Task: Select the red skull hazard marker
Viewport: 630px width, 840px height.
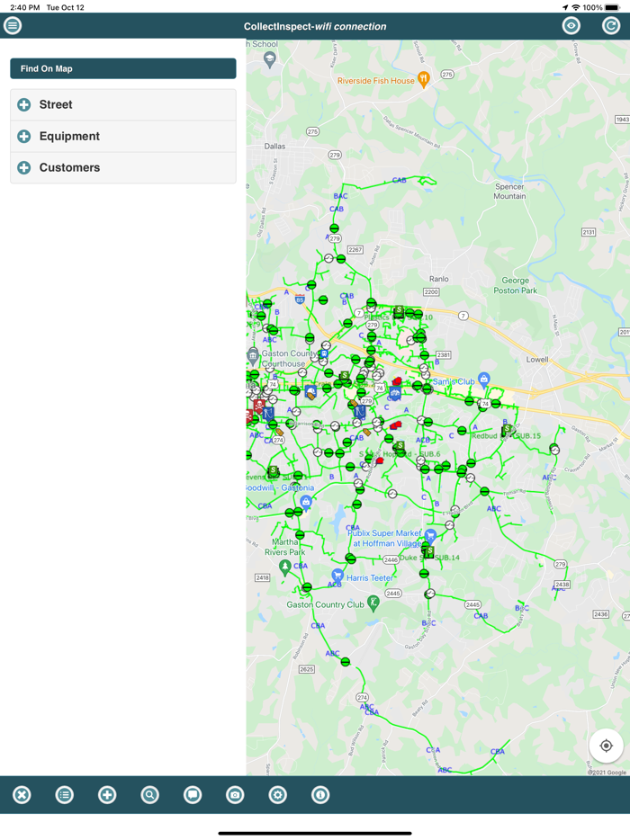Action: (x=259, y=407)
